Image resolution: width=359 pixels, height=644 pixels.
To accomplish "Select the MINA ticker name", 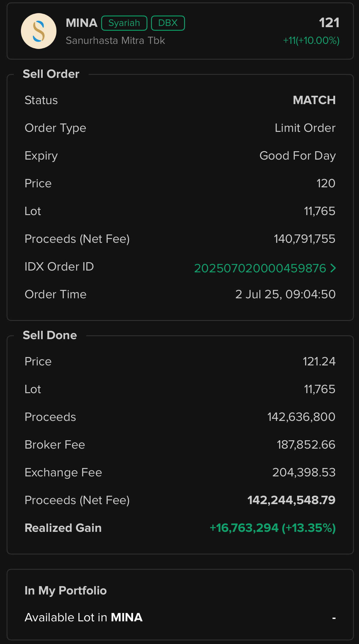I will (81, 23).
